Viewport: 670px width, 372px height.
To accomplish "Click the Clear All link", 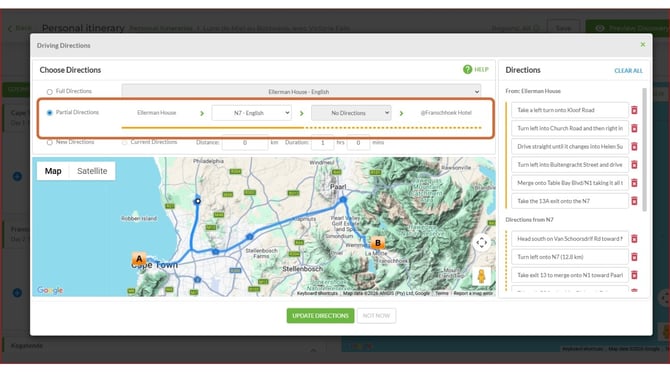I will click(x=628, y=70).
